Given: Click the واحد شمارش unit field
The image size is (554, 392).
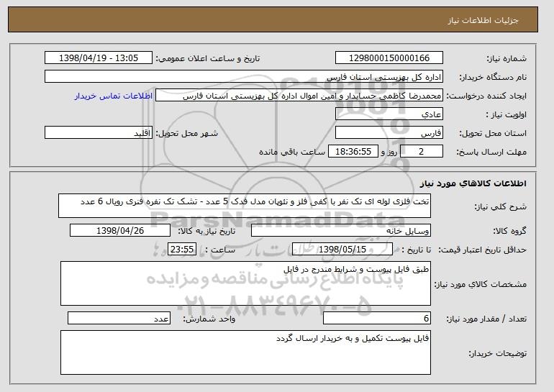Looking at the screenshot, I should pos(119,319).
